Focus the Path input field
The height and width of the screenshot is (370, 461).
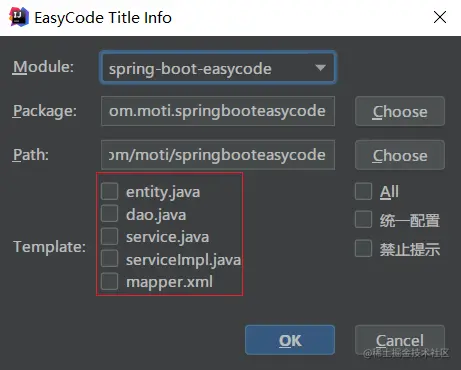pyautogui.click(x=218, y=155)
